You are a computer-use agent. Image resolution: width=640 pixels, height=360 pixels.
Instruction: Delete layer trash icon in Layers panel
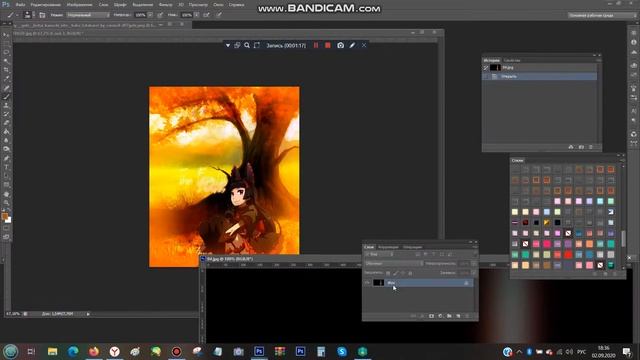tap(467, 316)
